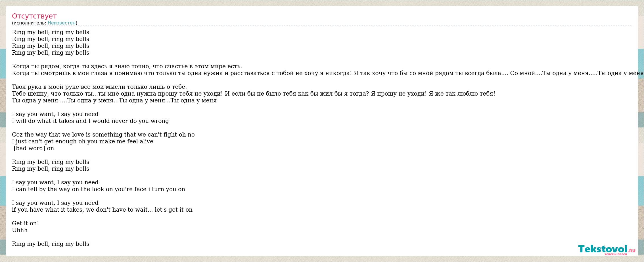Click the dotted separator under the title
Image resolution: width=644 pixels, height=262 pixels.
point(322,26)
